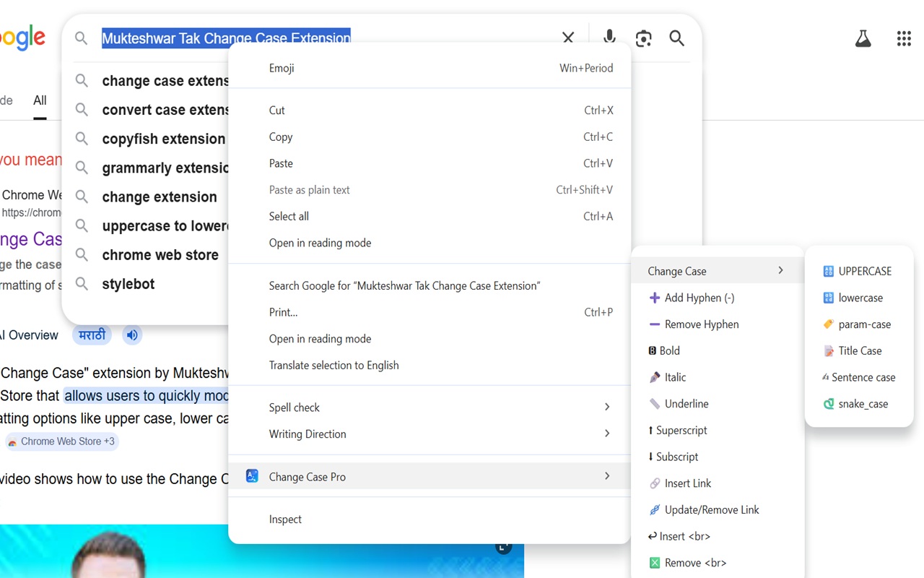Click the मराठी language button
924x578 pixels.
pyautogui.click(x=92, y=335)
